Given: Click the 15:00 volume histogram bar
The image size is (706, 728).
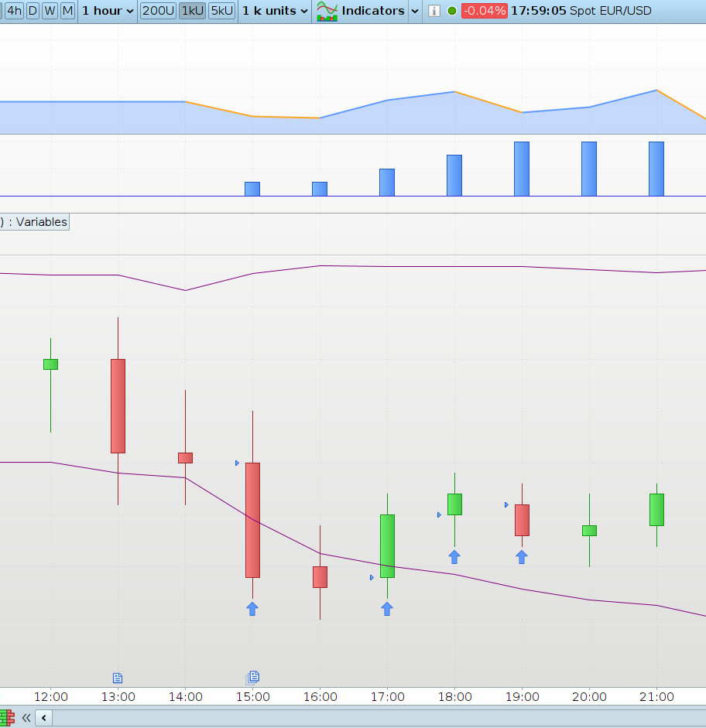Looking at the screenshot, I should pyautogui.click(x=252, y=189).
